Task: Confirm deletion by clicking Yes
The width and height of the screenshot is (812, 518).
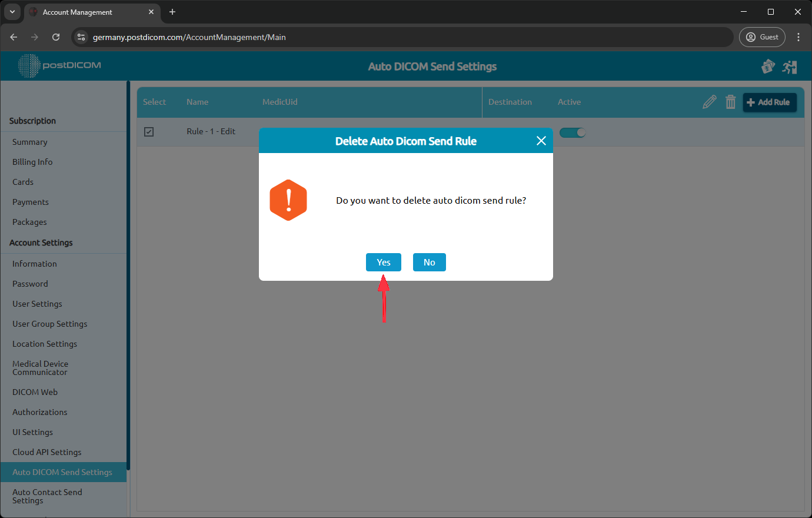Action: tap(383, 262)
